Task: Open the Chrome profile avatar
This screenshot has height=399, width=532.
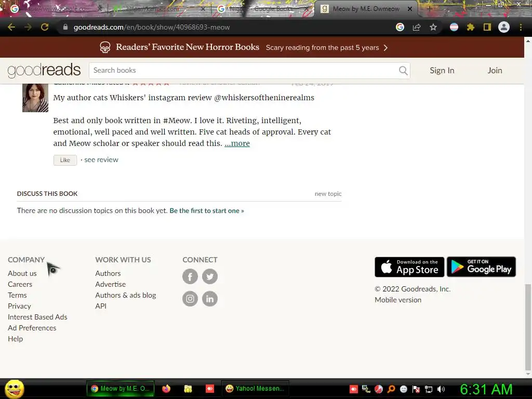Action: click(x=504, y=27)
